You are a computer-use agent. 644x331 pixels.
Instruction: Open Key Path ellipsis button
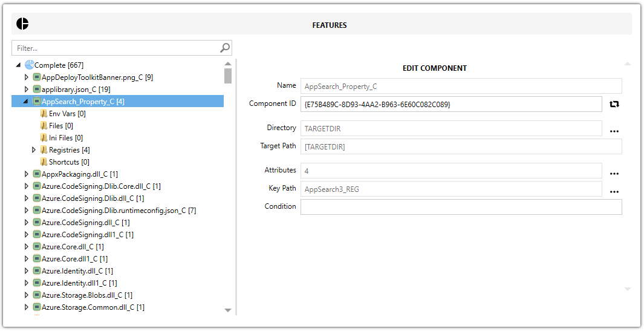(614, 192)
